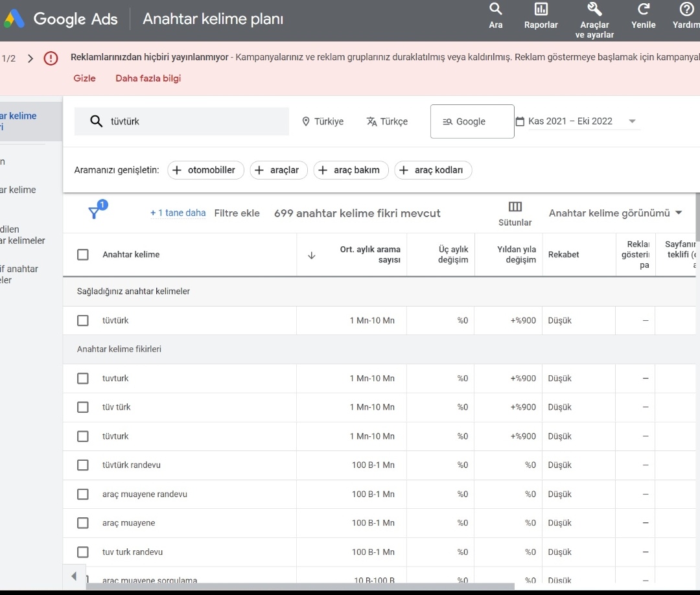Click the magnifier in keyword search box
Viewport: 700px width, 595px height.
pyautogui.click(x=96, y=121)
